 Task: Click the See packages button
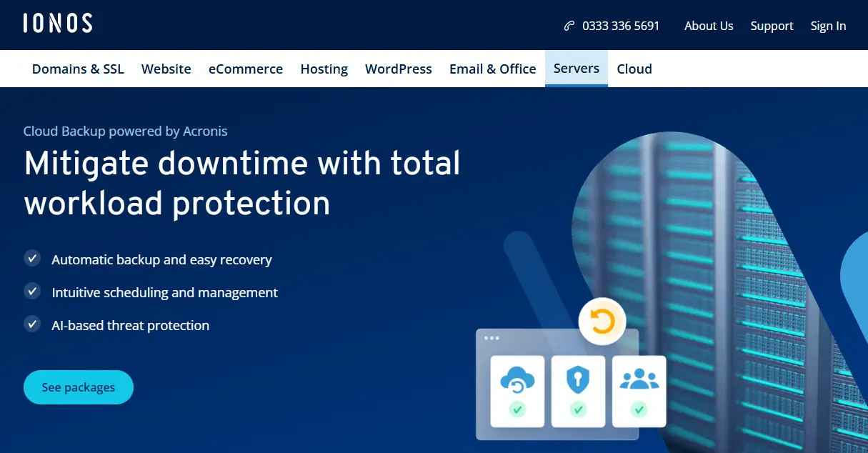[78, 387]
